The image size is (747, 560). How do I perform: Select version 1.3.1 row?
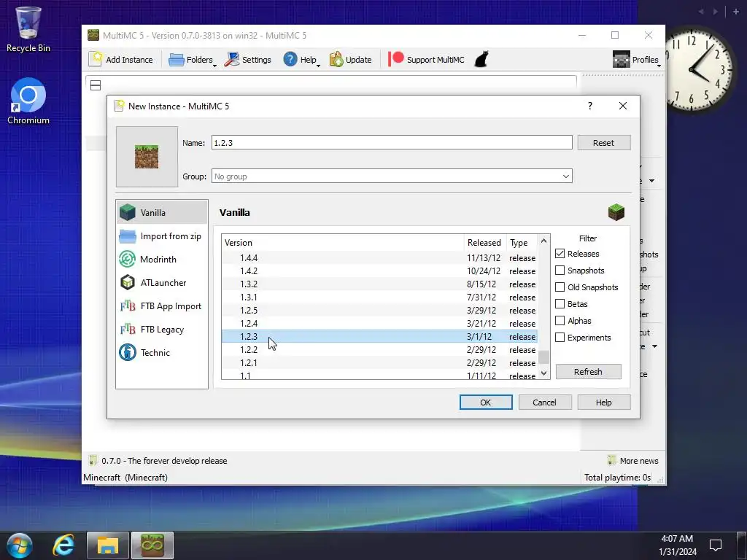click(x=379, y=297)
